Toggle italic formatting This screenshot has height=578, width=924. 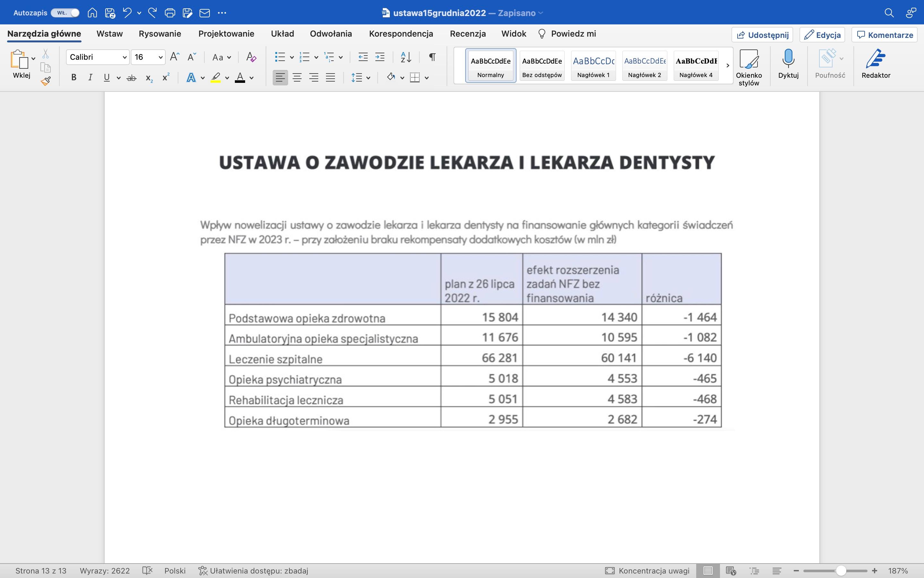pos(90,78)
